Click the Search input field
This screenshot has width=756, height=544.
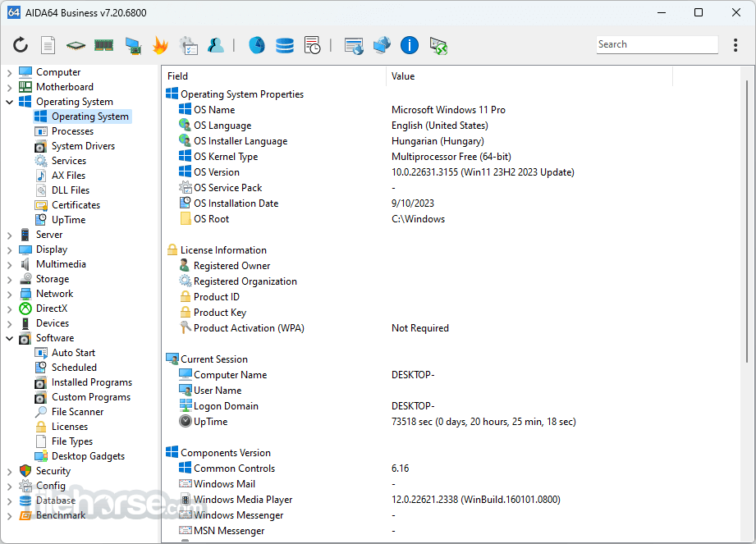(x=657, y=44)
